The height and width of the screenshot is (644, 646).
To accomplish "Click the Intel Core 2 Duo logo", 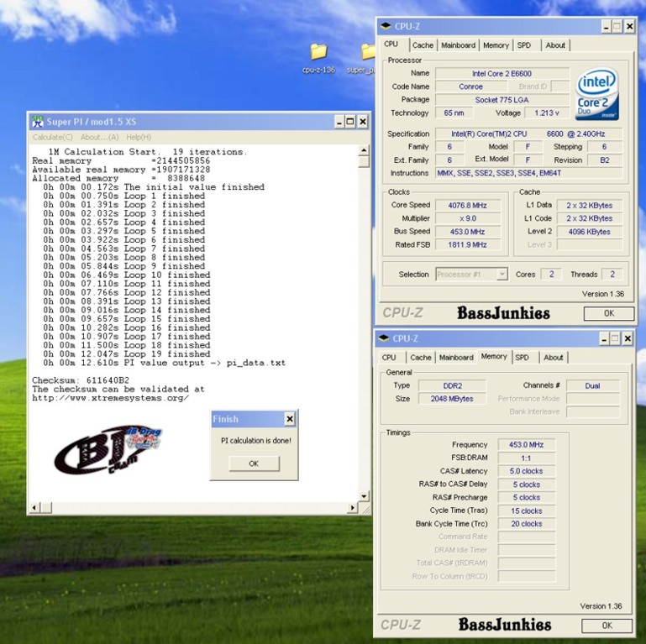I will (597, 94).
